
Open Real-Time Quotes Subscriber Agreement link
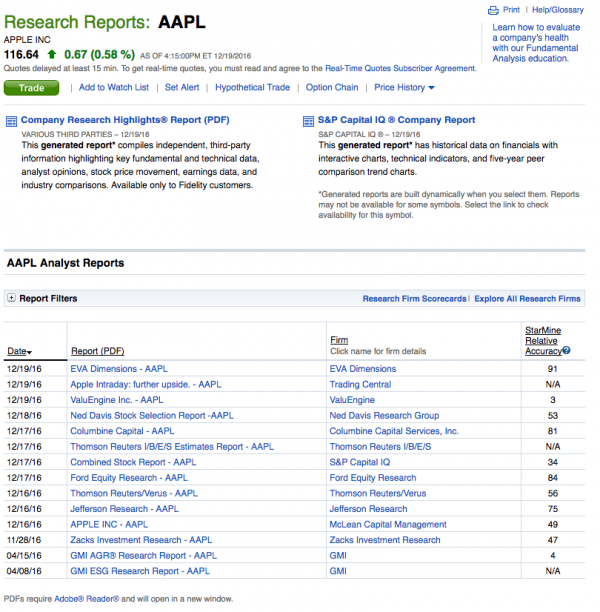tap(400, 68)
